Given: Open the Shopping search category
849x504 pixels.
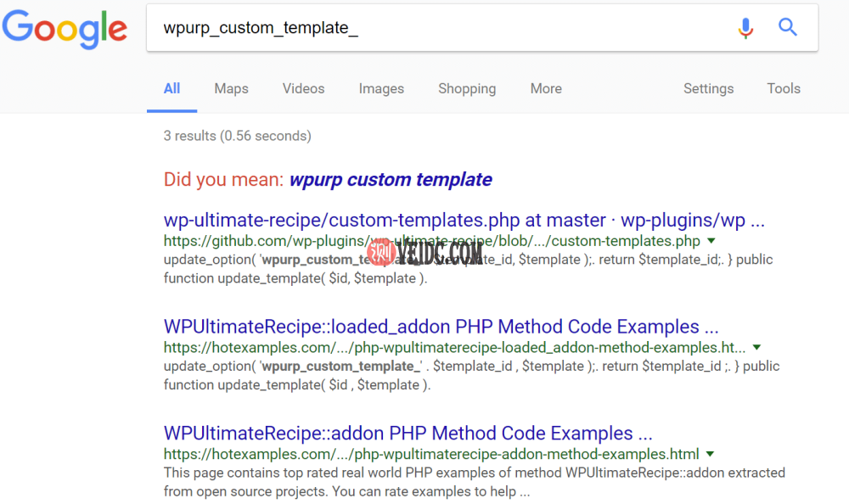Looking at the screenshot, I should click(466, 88).
